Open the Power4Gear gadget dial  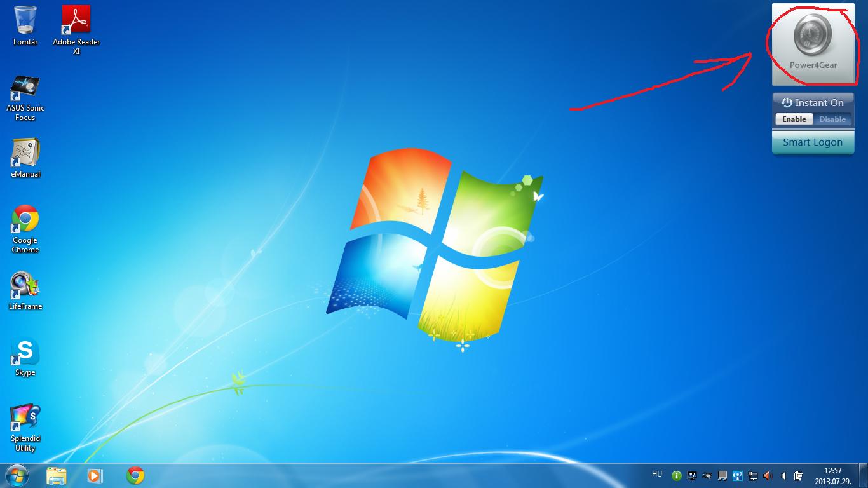[812, 34]
